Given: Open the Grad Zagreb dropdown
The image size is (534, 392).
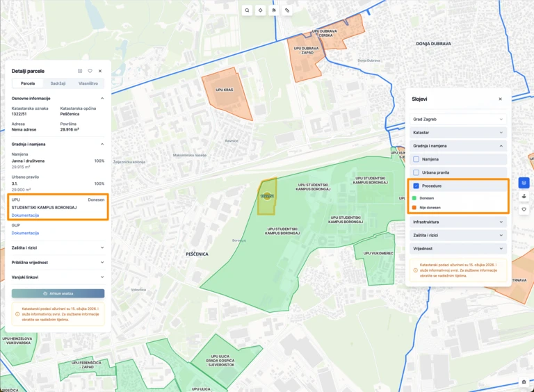Looking at the screenshot, I should tap(458, 119).
